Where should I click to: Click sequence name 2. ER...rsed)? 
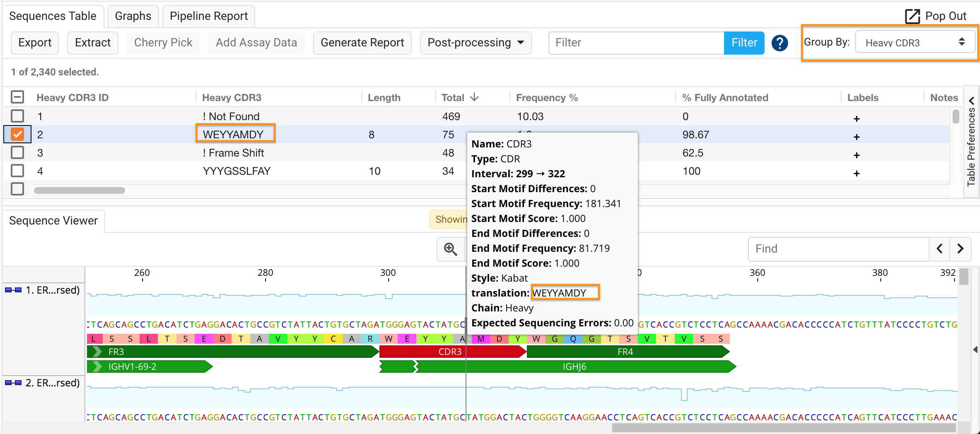click(x=53, y=383)
